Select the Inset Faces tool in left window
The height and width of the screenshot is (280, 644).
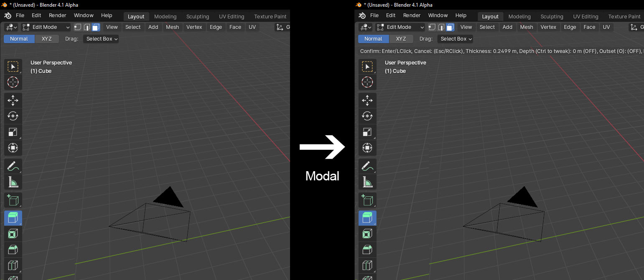[x=13, y=234]
